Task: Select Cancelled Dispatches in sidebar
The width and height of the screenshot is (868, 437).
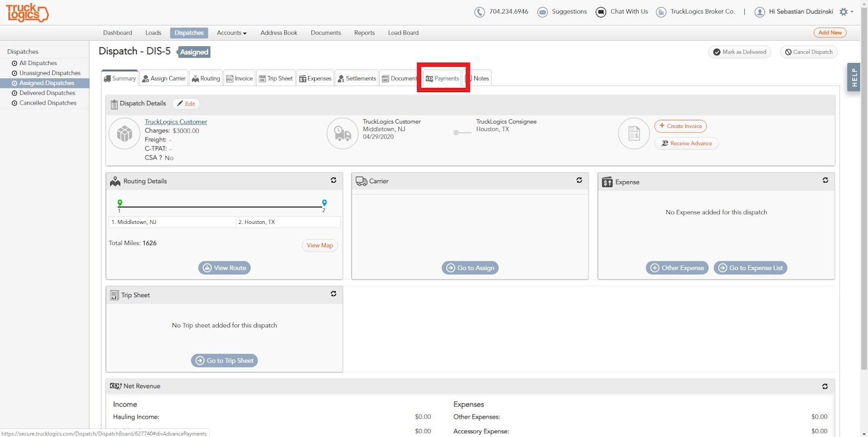Action: (x=48, y=103)
